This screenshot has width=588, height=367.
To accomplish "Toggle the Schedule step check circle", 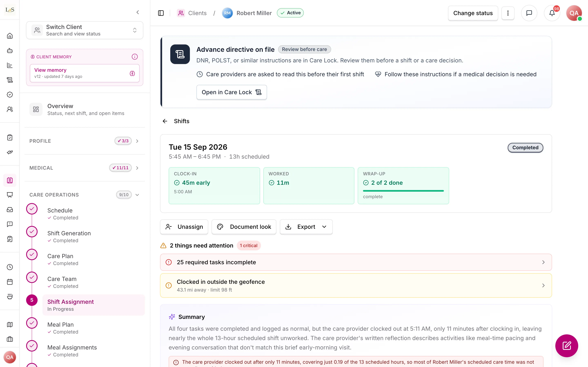I will pos(32,209).
